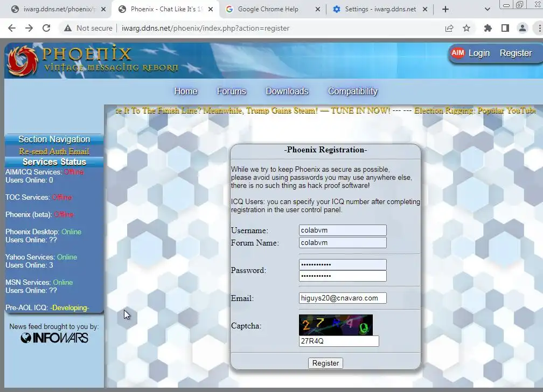Click the MSN Services Online status
543x392 pixels.
pos(62,282)
